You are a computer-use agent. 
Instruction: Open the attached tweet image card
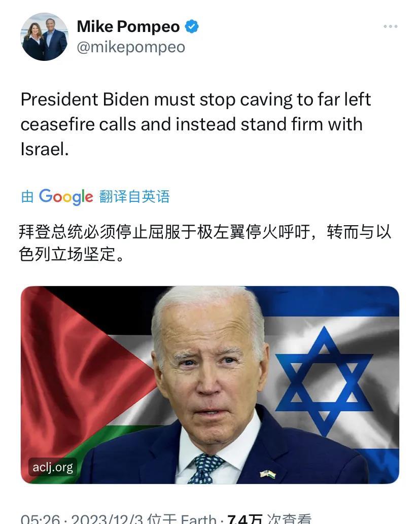click(x=210, y=385)
